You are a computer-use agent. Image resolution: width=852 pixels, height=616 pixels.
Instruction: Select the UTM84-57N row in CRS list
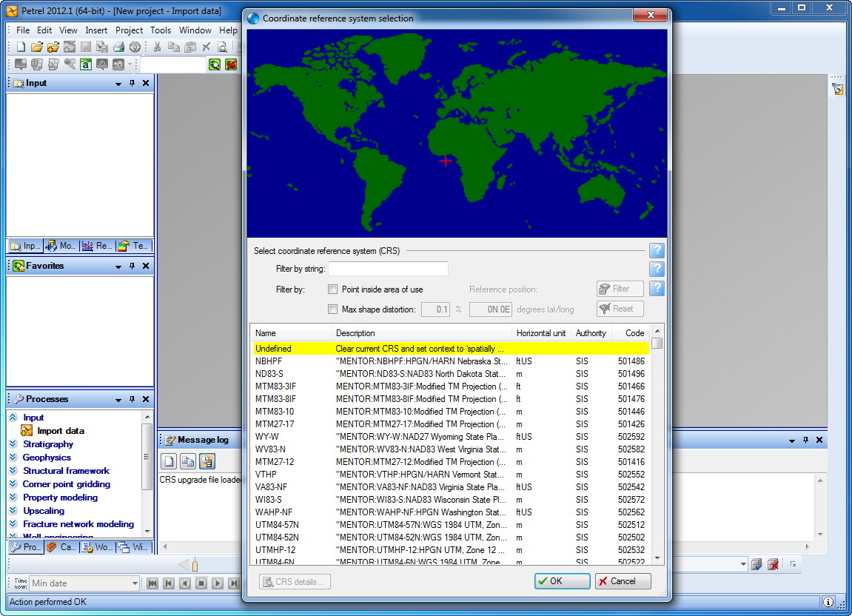(450, 525)
